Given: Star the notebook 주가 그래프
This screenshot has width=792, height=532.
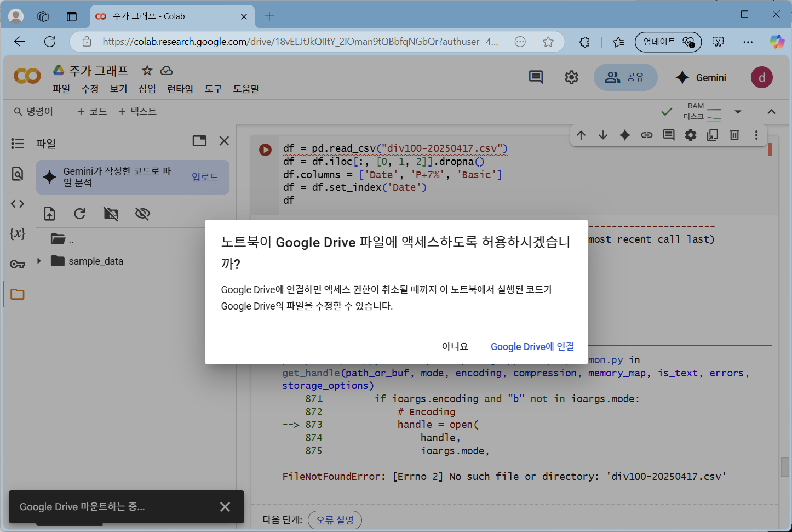Looking at the screenshot, I should pos(147,71).
